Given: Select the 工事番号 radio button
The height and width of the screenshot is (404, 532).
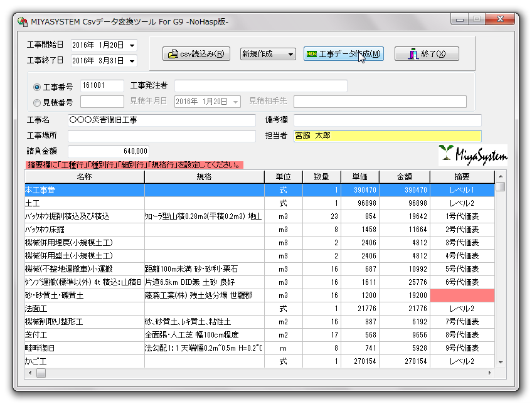Looking at the screenshot, I should pyautogui.click(x=37, y=87).
